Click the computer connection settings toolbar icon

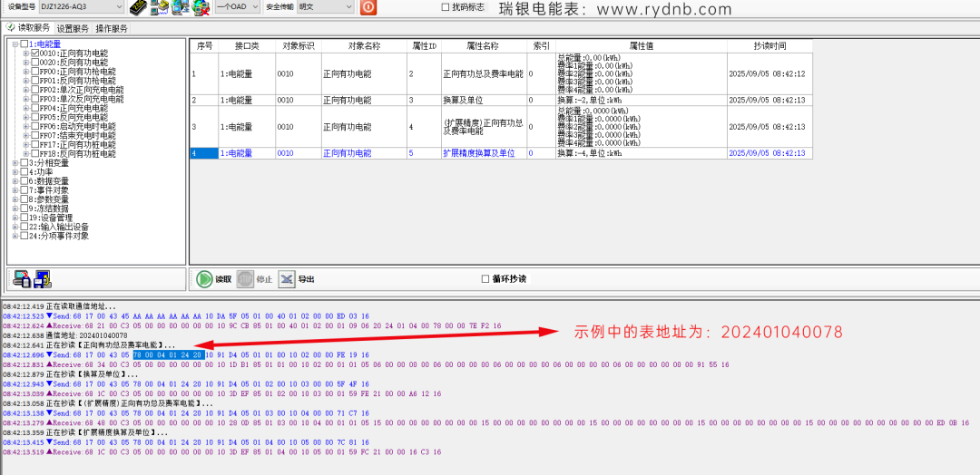point(160,7)
